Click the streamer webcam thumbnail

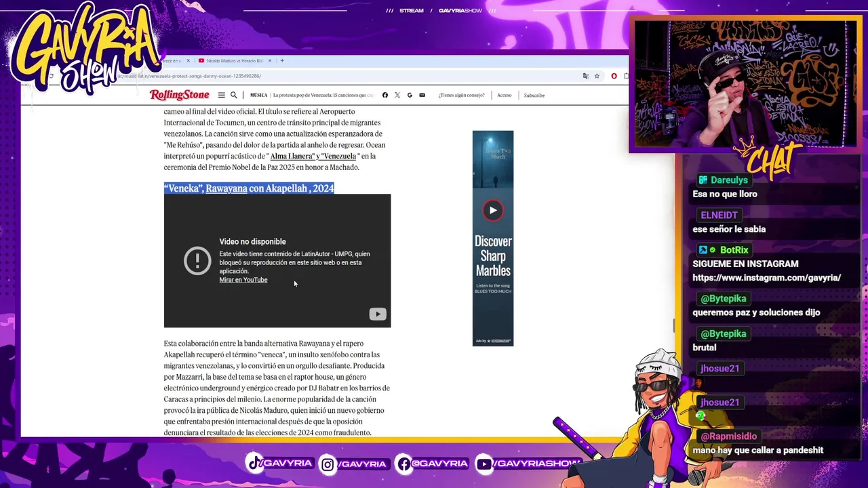[744, 83]
